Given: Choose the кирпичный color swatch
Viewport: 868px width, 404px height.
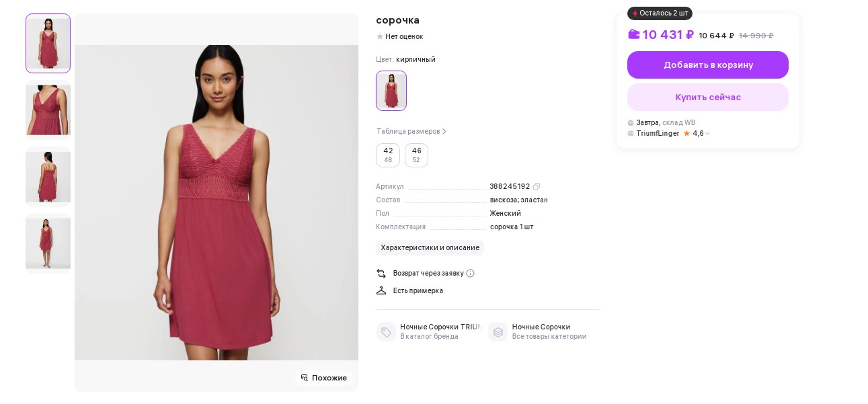Looking at the screenshot, I should 391,91.
